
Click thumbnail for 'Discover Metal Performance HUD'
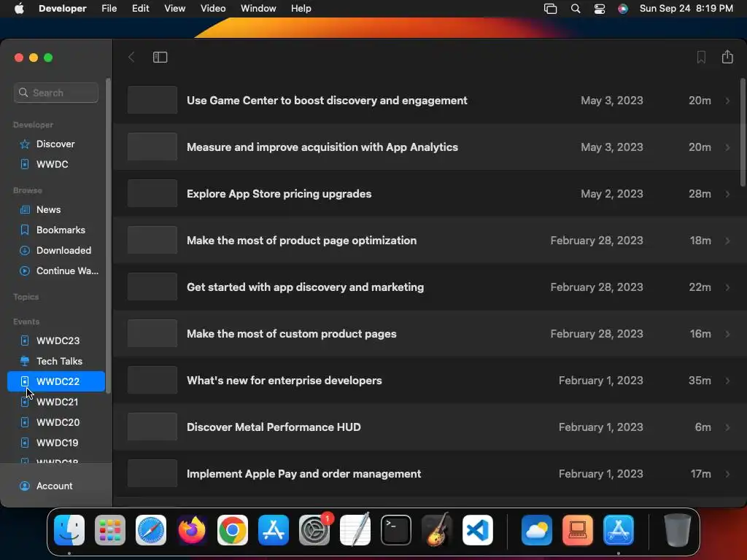(x=152, y=427)
